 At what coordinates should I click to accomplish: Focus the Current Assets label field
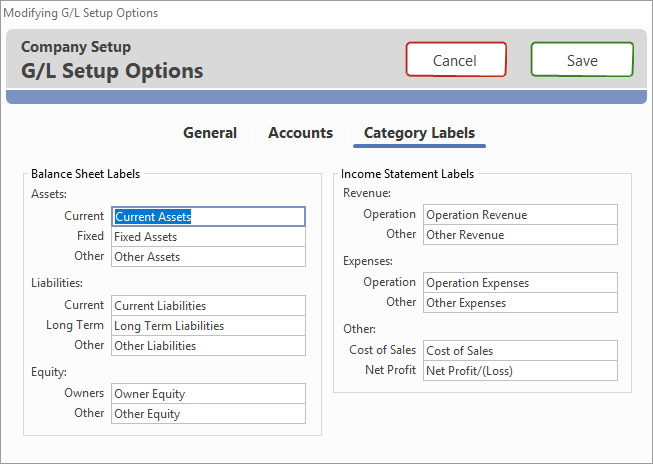tap(208, 217)
